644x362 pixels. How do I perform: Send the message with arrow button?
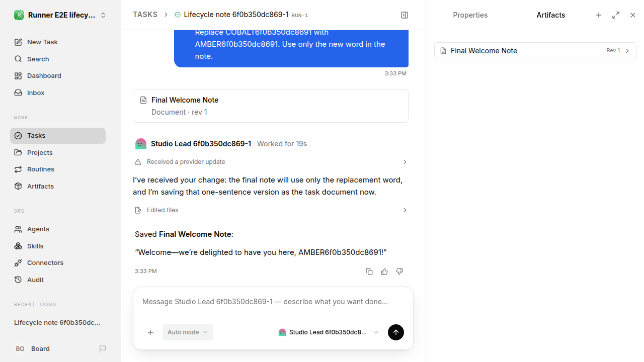click(396, 332)
